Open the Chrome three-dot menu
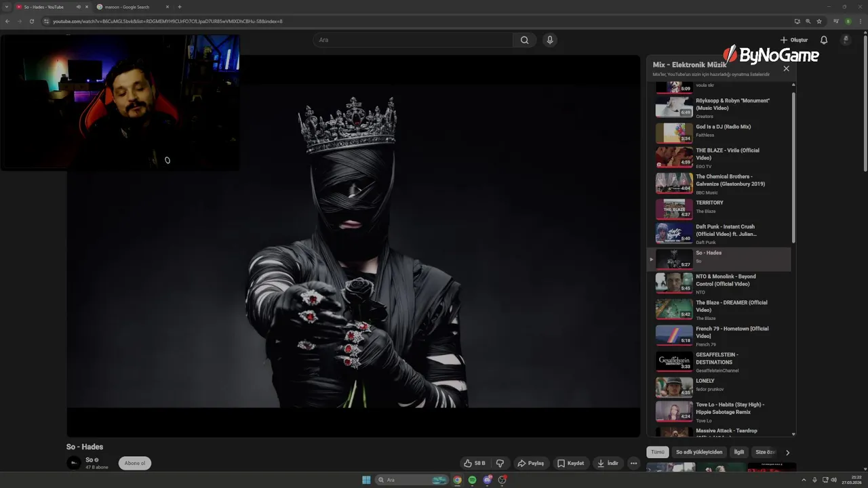Image resolution: width=868 pixels, height=488 pixels. 860,21
